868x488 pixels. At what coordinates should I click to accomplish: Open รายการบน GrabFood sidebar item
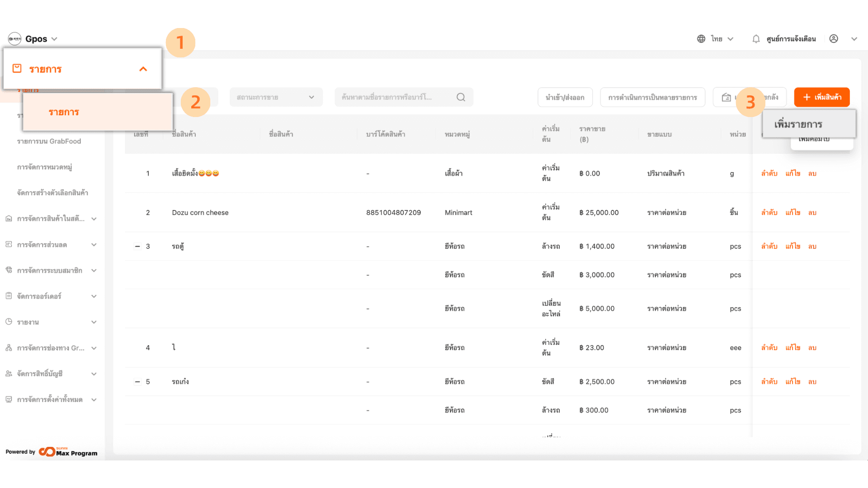[x=49, y=141]
